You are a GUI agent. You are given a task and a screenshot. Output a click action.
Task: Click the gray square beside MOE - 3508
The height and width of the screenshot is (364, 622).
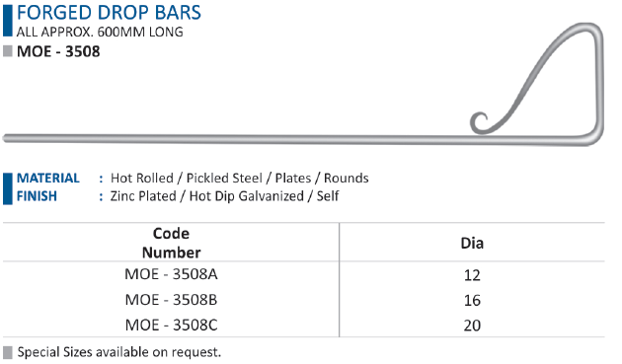[x=8, y=51]
